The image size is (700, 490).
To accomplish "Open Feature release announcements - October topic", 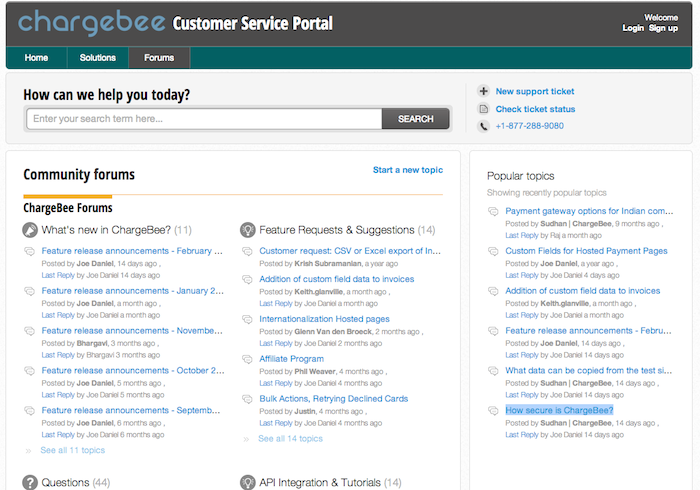I will [x=133, y=370].
